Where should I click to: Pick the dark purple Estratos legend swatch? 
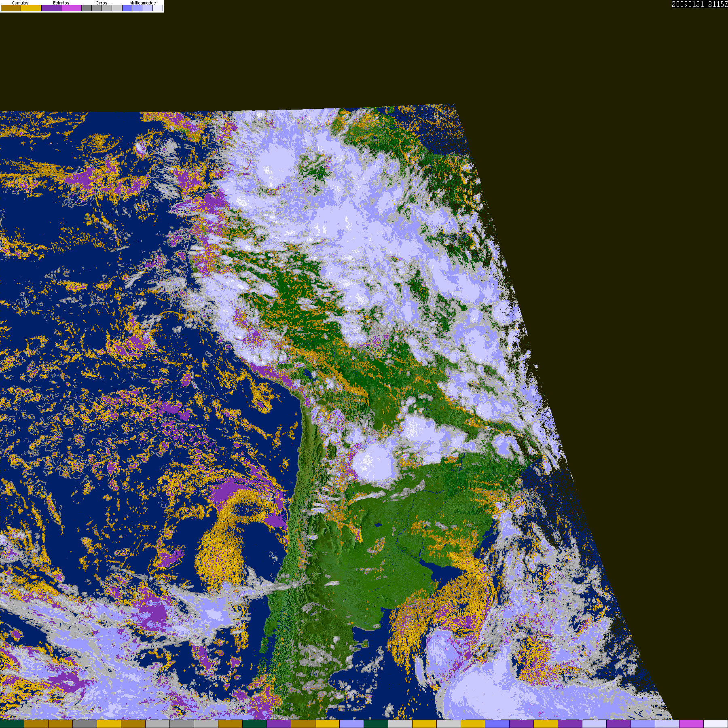pyautogui.click(x=51, y=8)
